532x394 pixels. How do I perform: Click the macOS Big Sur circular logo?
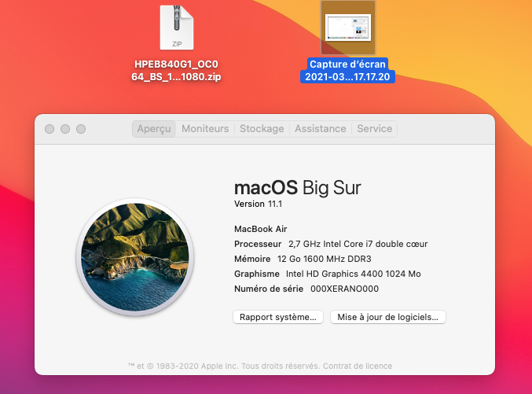[x=135, y=257]
